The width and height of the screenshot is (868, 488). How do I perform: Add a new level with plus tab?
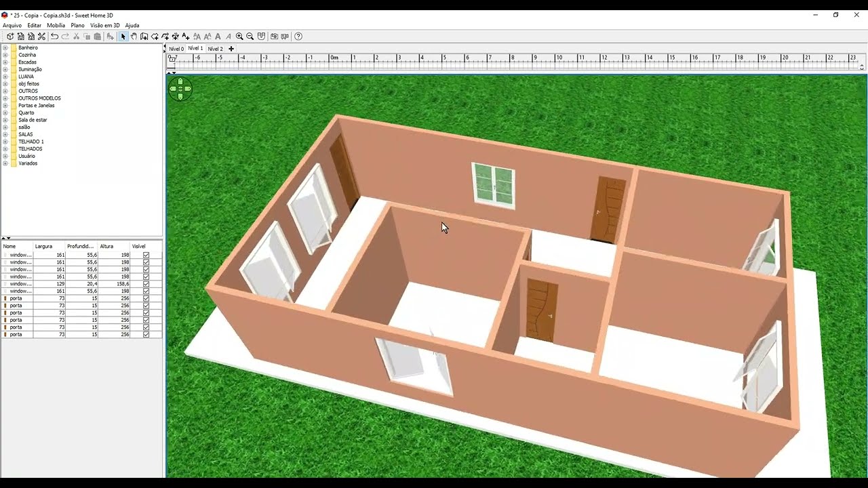click(231, 49)
